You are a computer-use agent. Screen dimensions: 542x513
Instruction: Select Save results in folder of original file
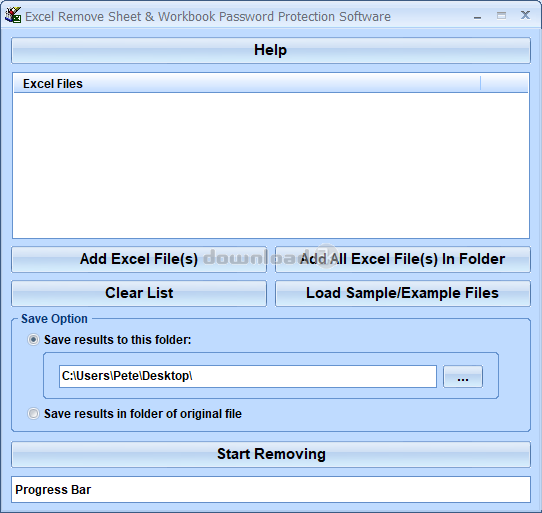(x=34, y=414)
